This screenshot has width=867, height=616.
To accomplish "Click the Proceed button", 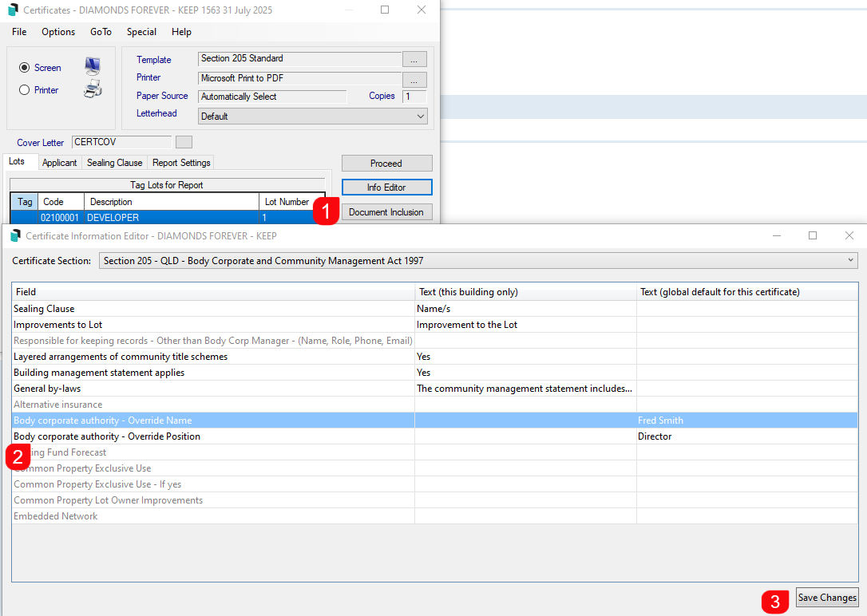I will pyautogui.click(x=386, y=164).
